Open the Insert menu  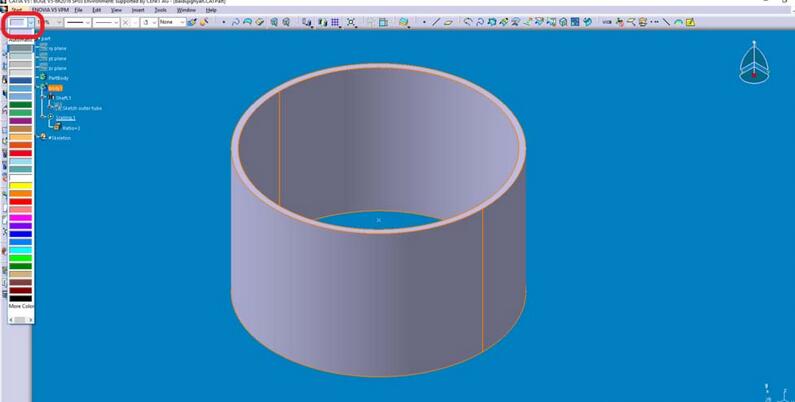[138, 10]
